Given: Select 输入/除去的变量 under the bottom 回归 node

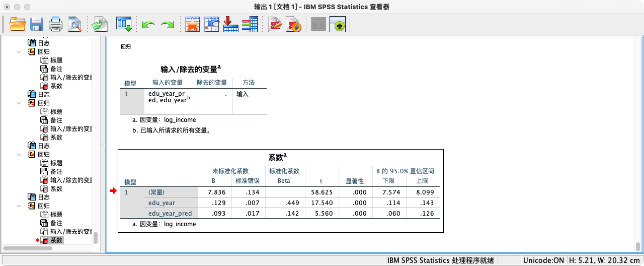Looking at the screenshot, I should [x=71, y=231].
